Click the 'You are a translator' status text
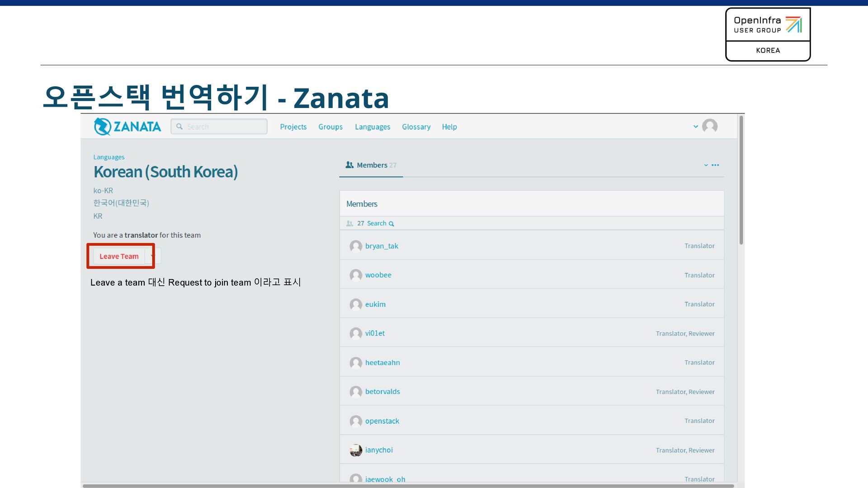This screenshot has height=488, width=868. [x=147, y=235]
